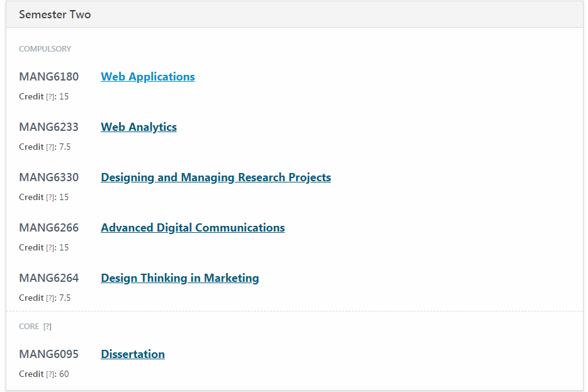The width and height of the screenshot is (588, 392).
Task: Click credit help [?] under MANG6233
Action: (50, 147)
